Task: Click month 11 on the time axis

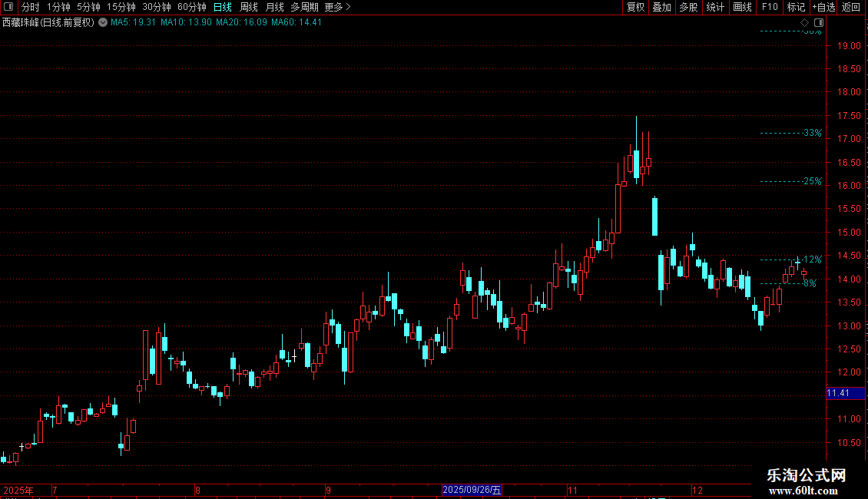Action: [572, 490]
